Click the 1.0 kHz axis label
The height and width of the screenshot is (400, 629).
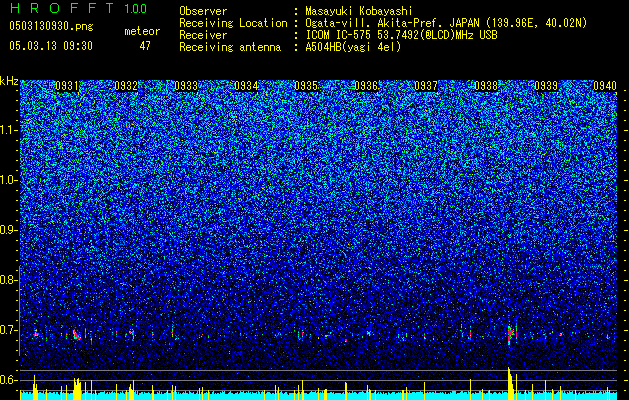(x=9, y=180)
